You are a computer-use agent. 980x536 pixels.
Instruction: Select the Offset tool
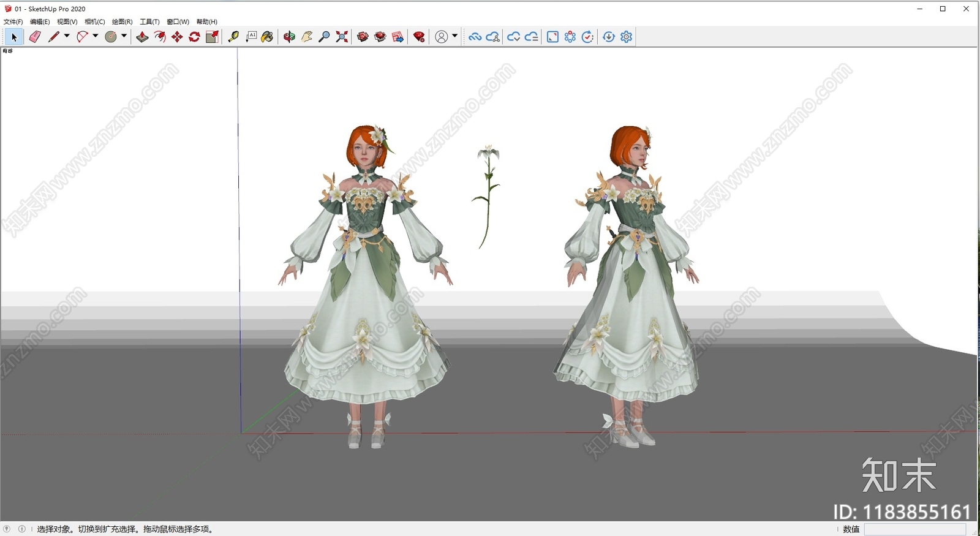160,37
